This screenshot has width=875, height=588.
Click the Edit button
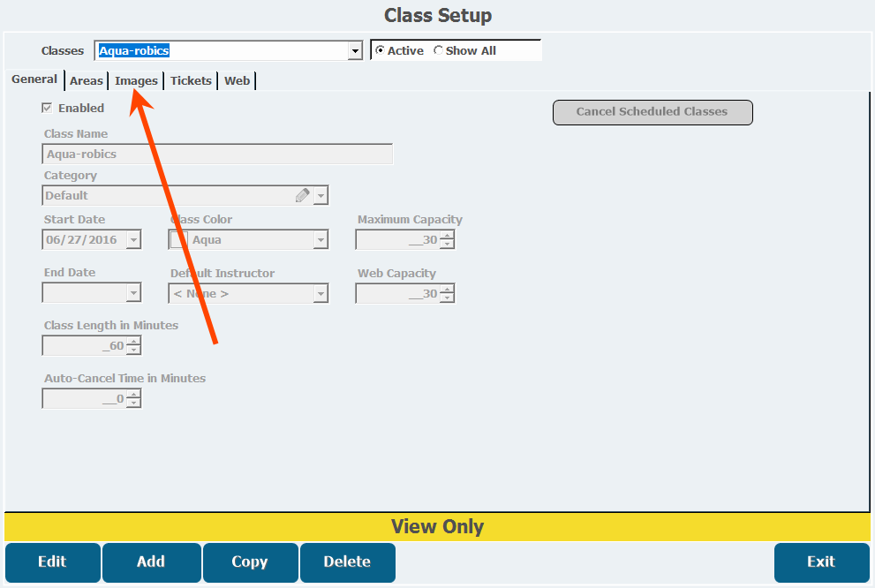52,562
